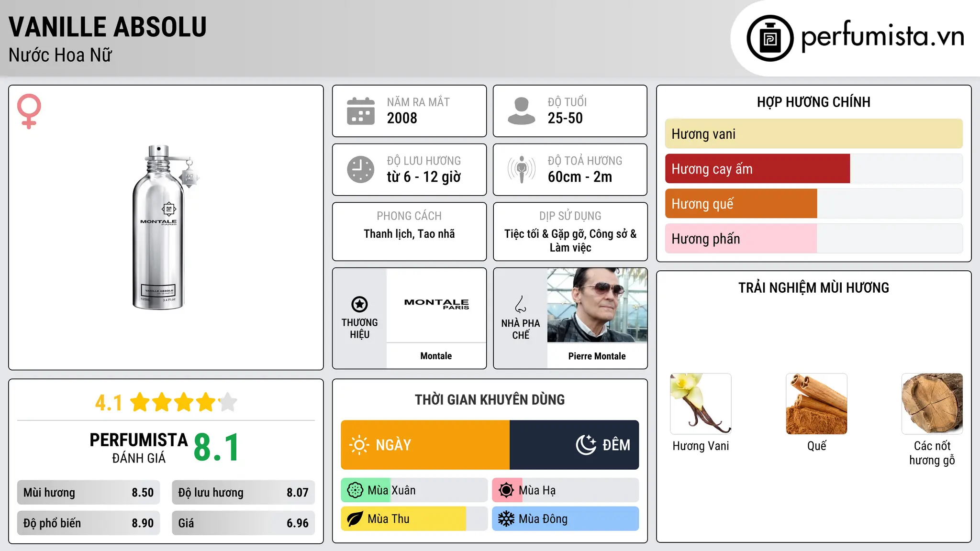Click the Hương vani accord bar
The width and height of the screenshot is (980, 551).
tap(813, 134)
